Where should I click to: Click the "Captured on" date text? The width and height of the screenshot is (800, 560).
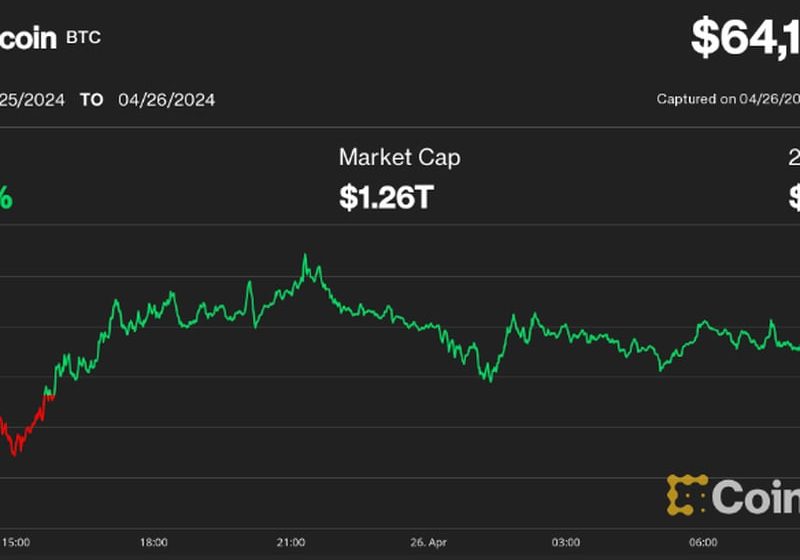(x=727, y=99)
